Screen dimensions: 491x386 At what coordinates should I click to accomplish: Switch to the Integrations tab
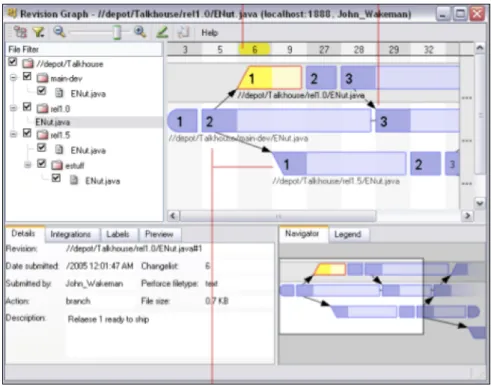(x=71, y=234)
